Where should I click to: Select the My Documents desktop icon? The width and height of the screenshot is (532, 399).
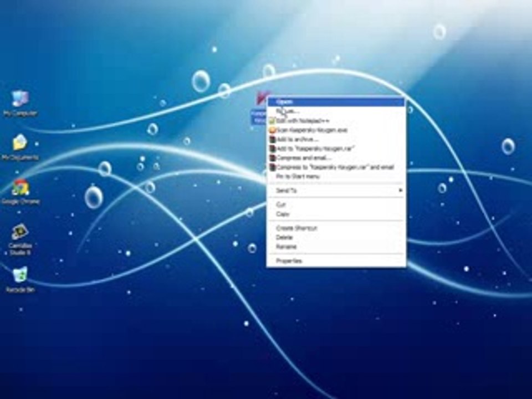click(x=21, y=147)
